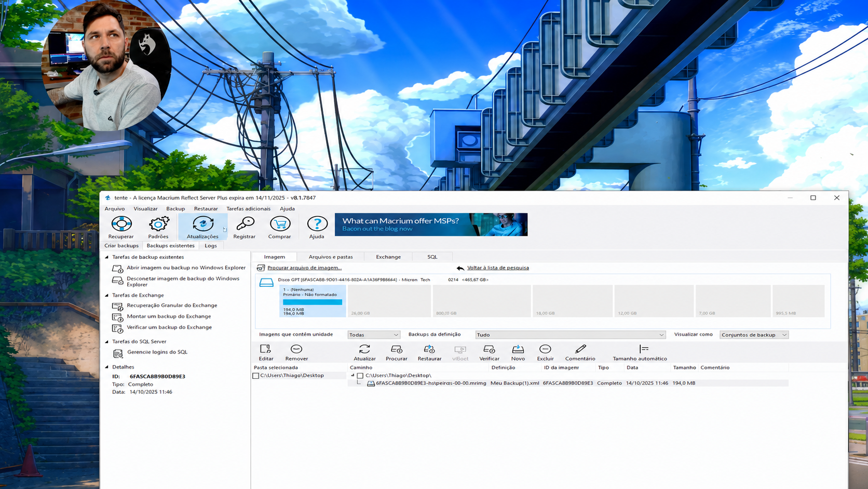868x489 pixels.
Task: Open the Macrium MSPs blog banner
Action: [431, 224]
